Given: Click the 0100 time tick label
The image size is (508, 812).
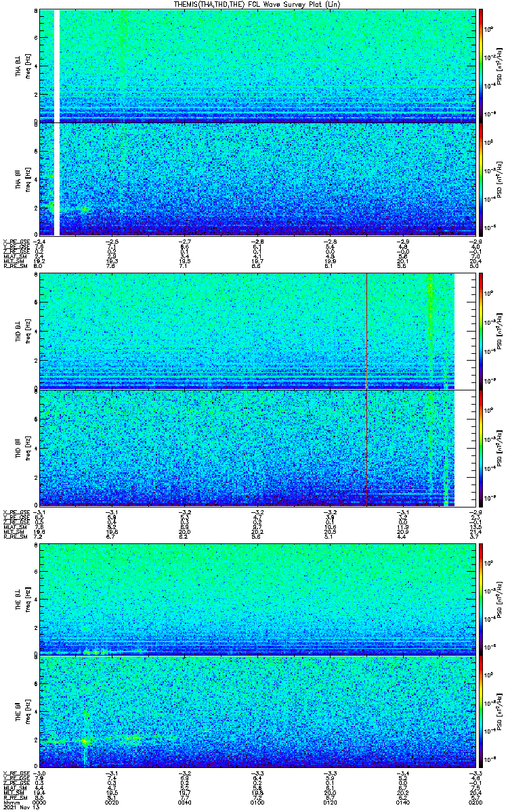Looking at the screenshot, I should click(x=257, y=803).
